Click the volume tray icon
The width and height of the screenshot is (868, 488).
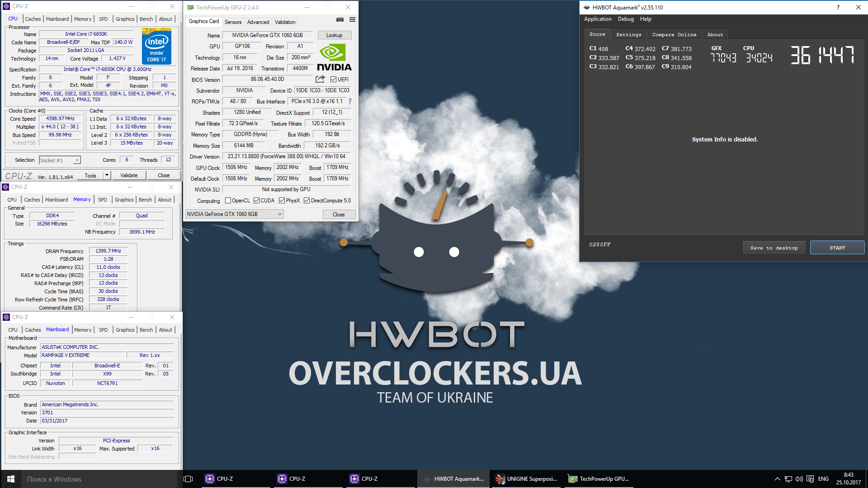(799, 479)
